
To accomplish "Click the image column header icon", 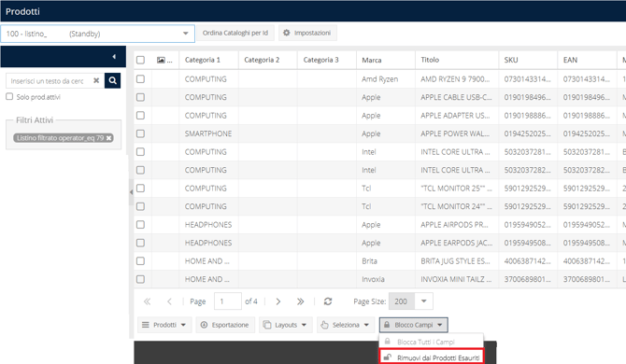I will coord(161,61).
